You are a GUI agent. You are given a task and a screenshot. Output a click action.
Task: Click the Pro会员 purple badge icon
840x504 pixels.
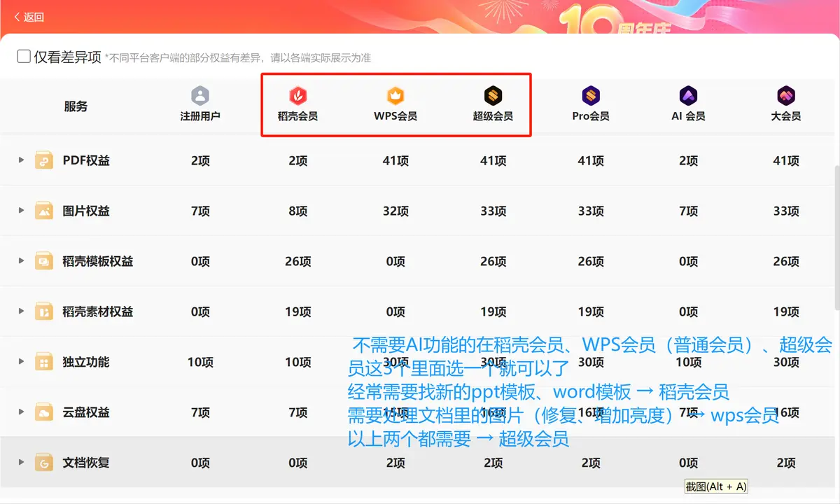(591, 96)
